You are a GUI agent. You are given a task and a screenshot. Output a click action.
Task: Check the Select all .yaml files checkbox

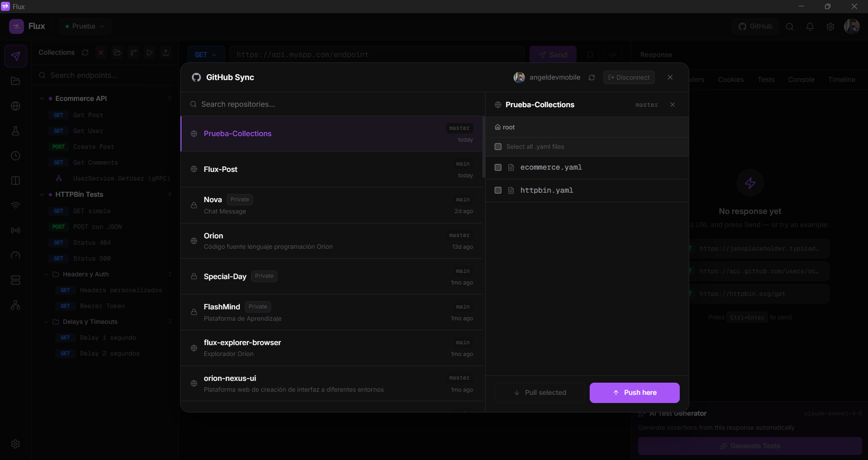498,147
